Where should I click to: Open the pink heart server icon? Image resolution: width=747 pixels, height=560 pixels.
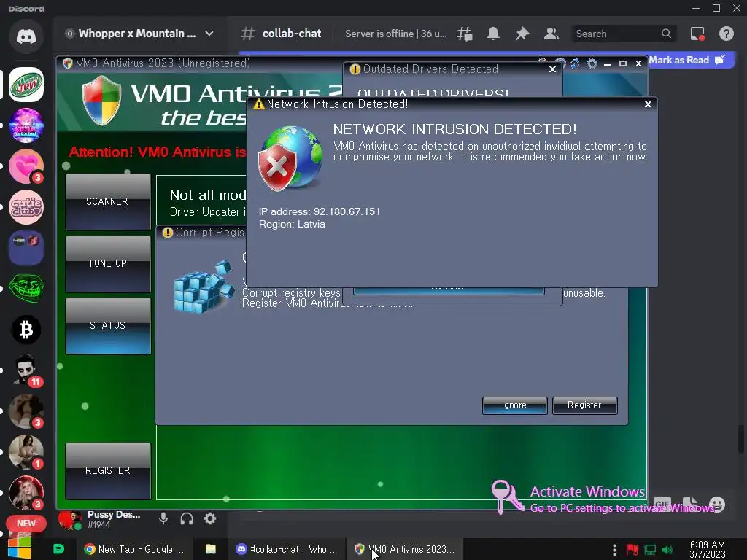(x=26, y=166)
